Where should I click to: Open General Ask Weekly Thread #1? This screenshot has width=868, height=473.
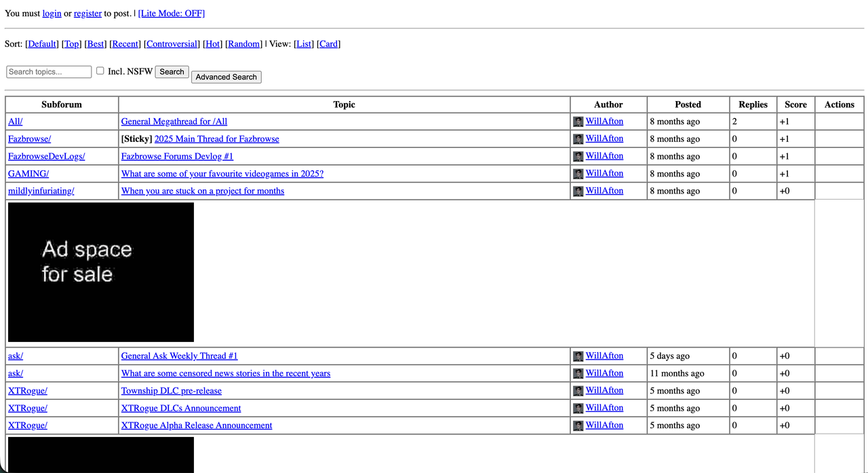pos(180,356)
